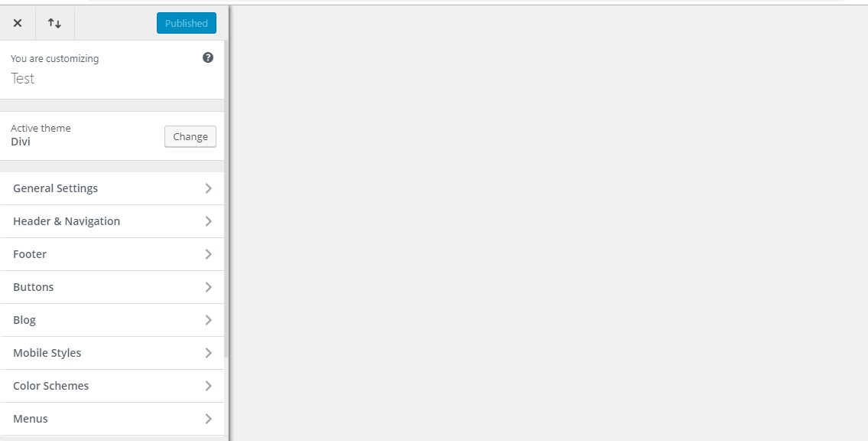
Task: Open the Buttons customization section
Action: [x=112, y=287]
